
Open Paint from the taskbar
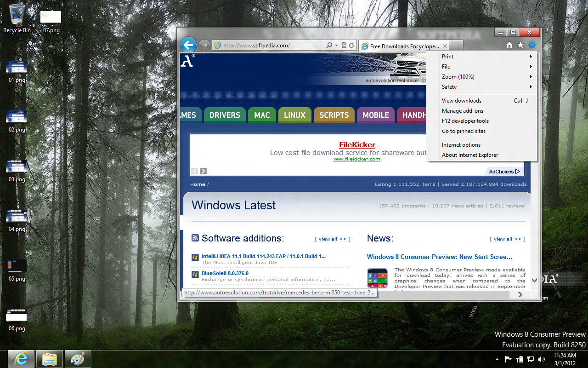coord(78,359)
